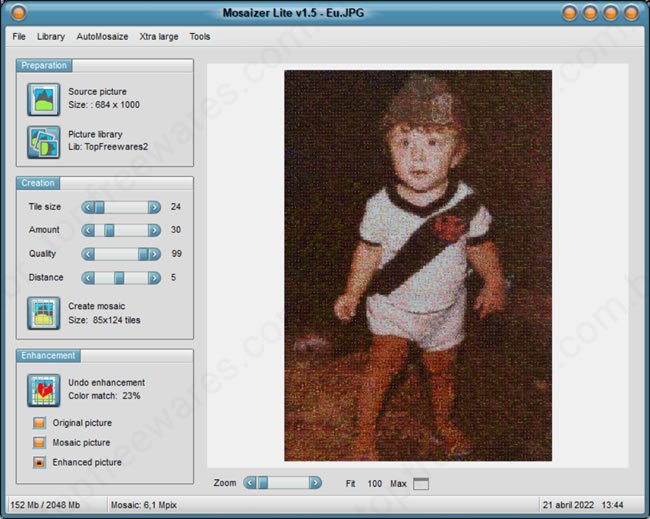Open the AutoMosaize menu
The height and width of the screenshot is (519, 650).
[102, 37]
